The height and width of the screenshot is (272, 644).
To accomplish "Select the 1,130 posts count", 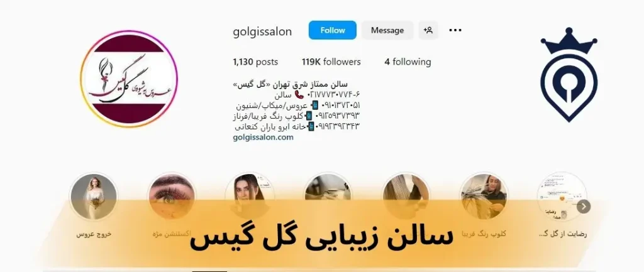I will (255, 62).
